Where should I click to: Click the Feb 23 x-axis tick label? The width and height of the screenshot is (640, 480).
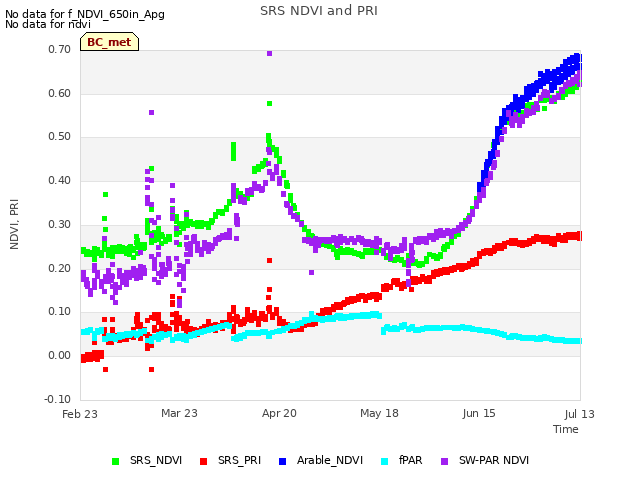80,414
